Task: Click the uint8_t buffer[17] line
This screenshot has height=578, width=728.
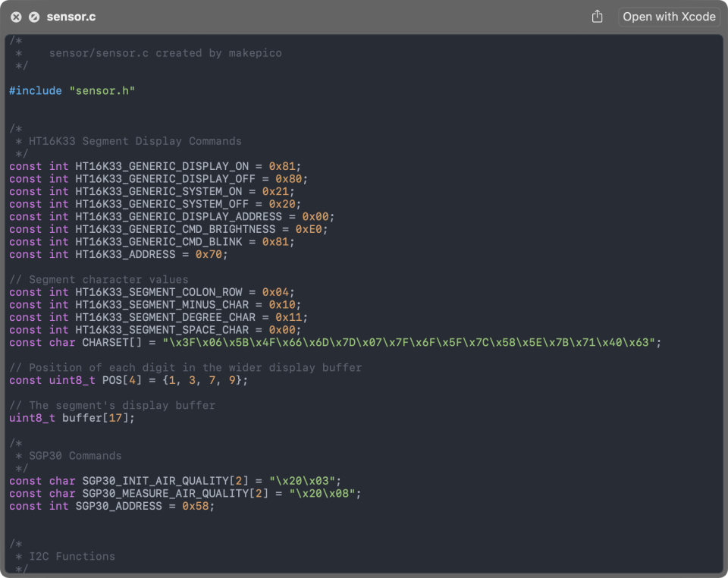Action: tap(72, 418)
